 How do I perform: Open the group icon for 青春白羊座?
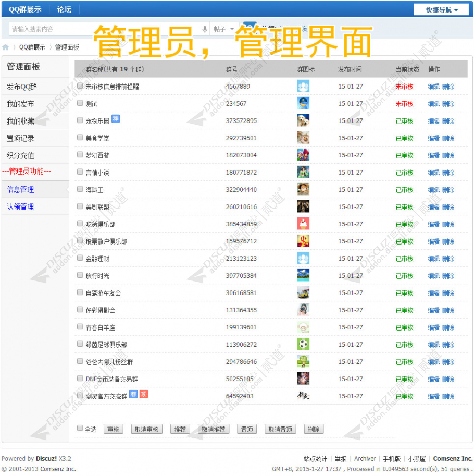click(303, 327)
